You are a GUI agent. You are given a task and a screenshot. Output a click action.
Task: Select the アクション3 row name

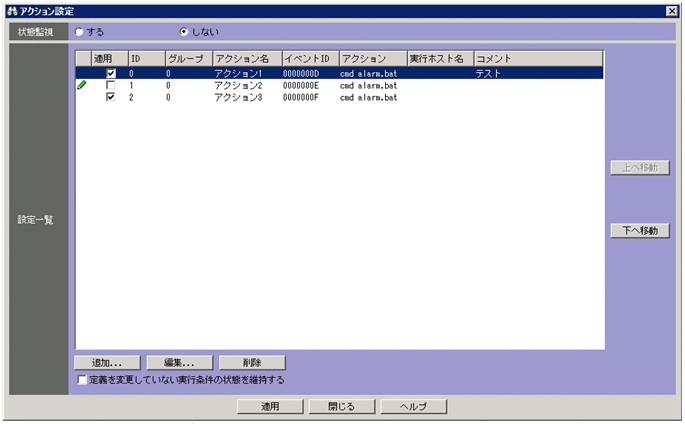coord(239,97)
